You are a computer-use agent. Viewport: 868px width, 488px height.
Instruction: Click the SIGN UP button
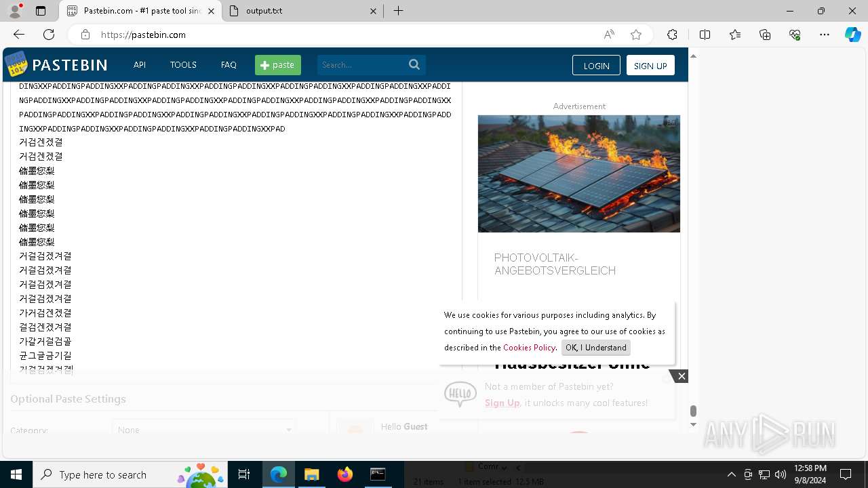(x=650, y=65)
